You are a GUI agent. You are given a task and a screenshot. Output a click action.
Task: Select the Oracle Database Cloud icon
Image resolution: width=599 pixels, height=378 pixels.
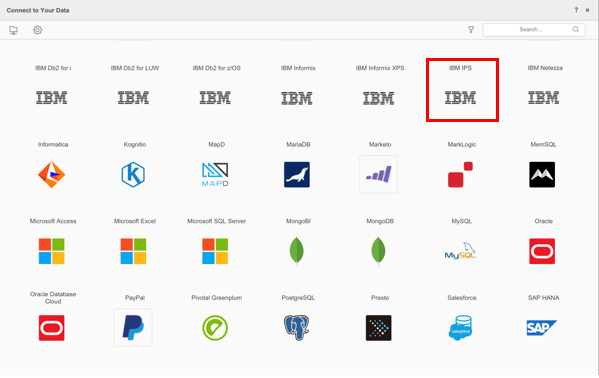[x=52, y=328]
